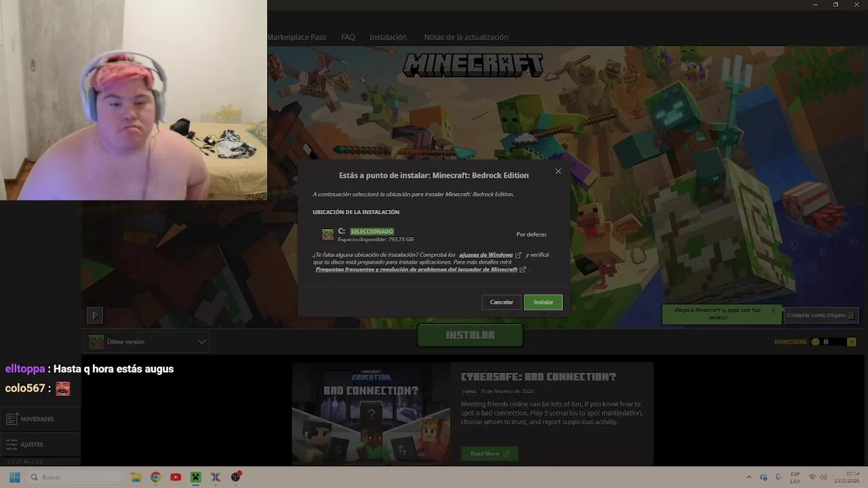Open the 'ajustes de Windows' link
The image size is (868, 488).
[x=486, y=255]
